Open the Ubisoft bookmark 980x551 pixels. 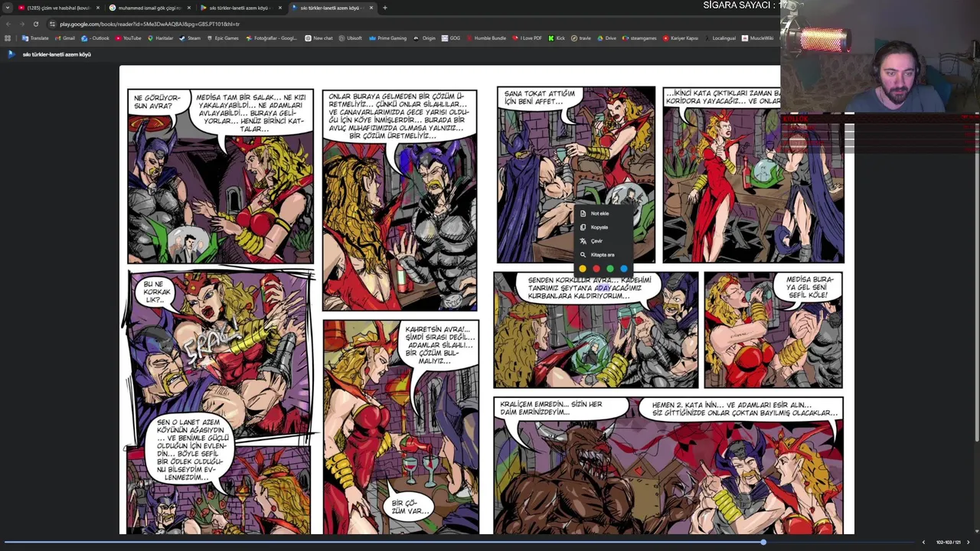click(350, 38)
